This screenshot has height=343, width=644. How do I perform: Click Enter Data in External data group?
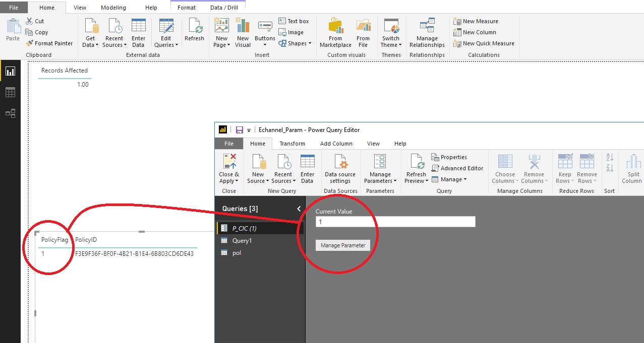point(138,33)
